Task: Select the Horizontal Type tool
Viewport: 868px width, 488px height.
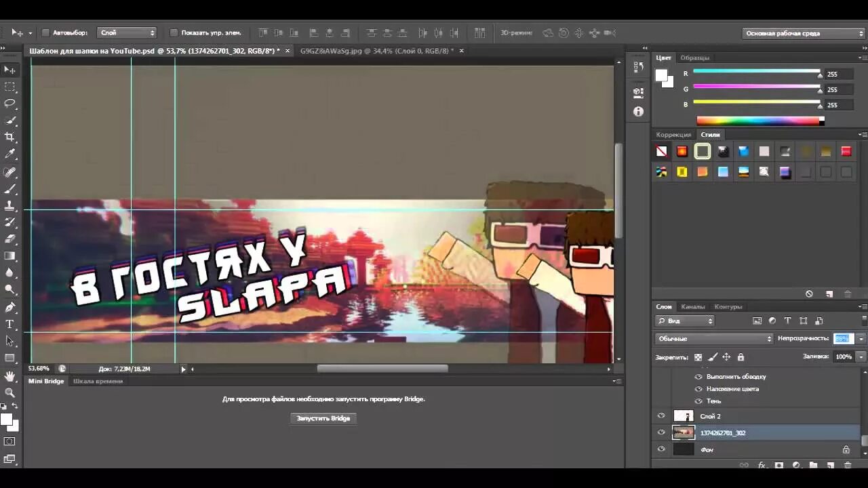Action: tap(9, 324)
